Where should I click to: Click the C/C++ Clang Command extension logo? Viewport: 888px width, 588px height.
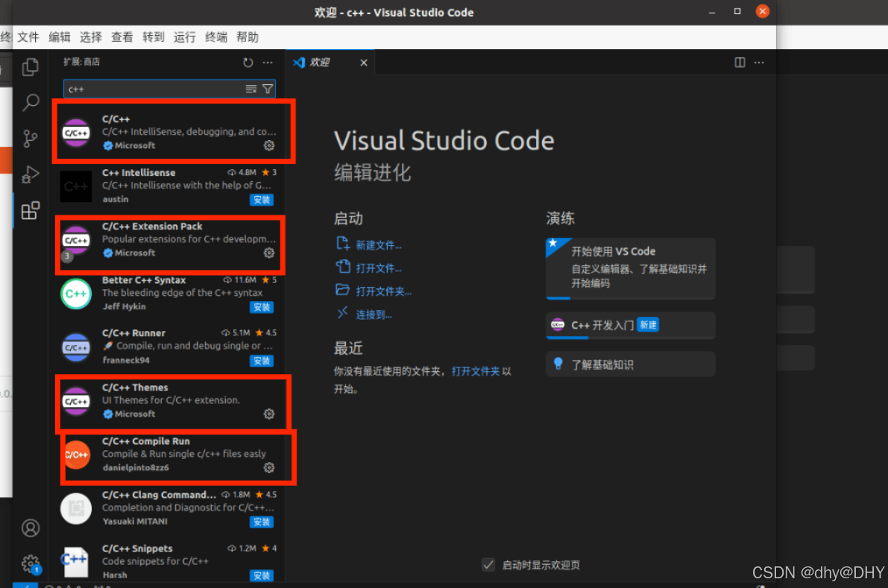coord(76,509)
